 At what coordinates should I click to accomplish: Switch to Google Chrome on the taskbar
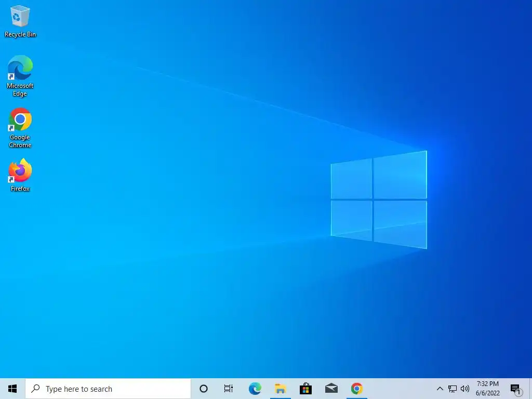356,389
